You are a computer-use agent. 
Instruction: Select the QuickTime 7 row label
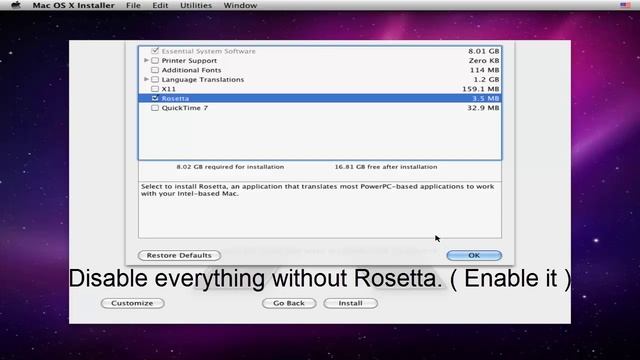click(184, 108)
